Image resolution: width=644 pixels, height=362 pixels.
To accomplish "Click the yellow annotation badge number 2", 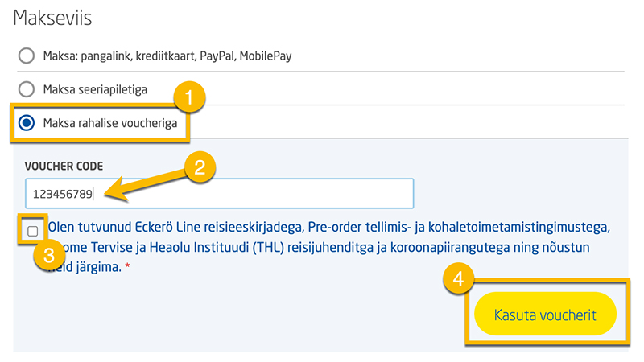I will [200, 167].
